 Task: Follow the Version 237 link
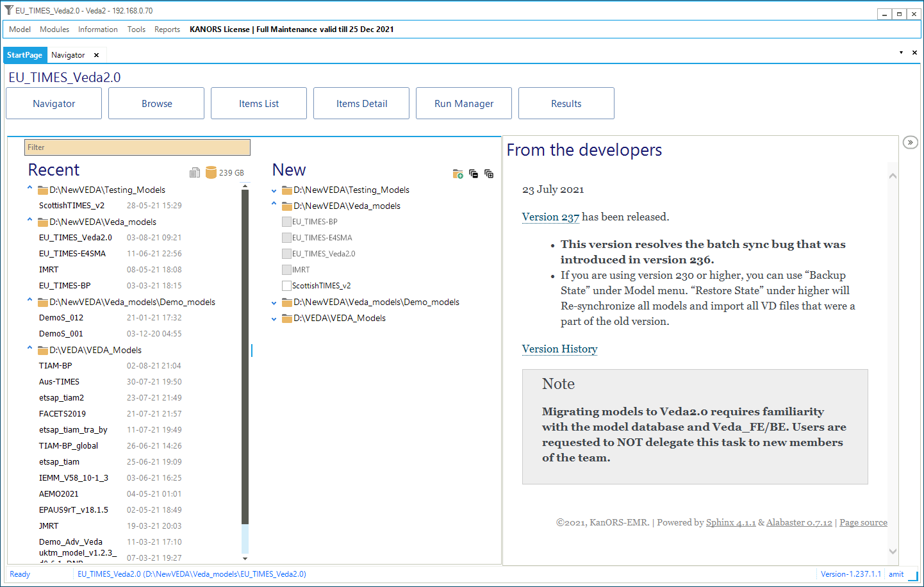tap(550, 217)
